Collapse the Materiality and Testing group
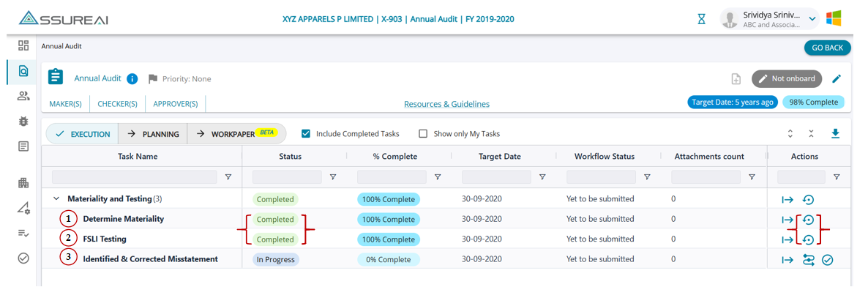Image resolution: width=868 pixels, height=298 pixels. pyautogui.click(x=56, y=198)
